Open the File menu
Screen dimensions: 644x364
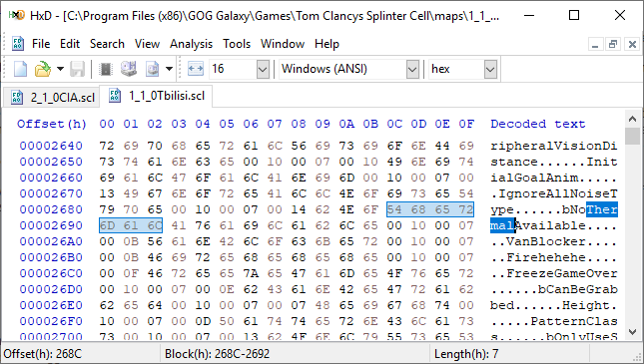41,44
